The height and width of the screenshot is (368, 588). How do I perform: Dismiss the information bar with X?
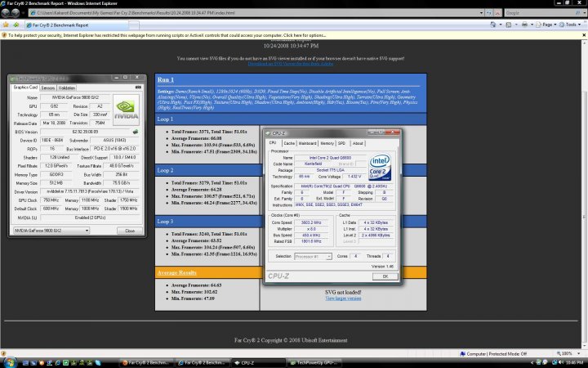(584, 35)
